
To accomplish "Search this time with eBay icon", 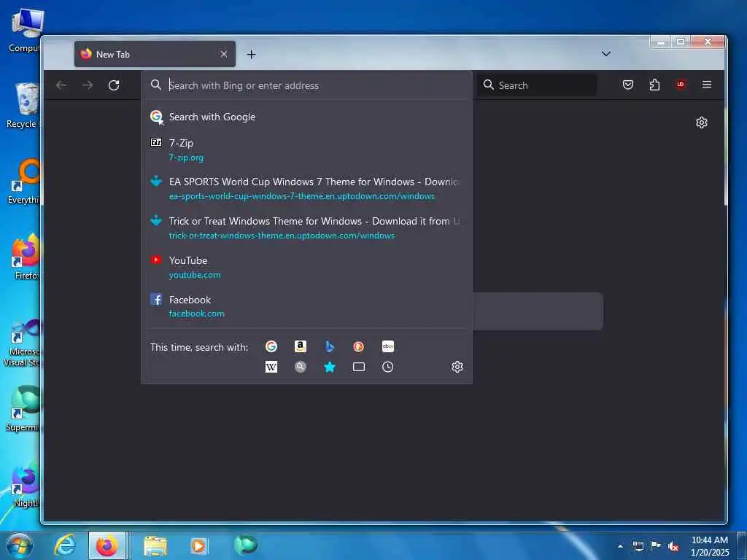I will coord(388,346).
